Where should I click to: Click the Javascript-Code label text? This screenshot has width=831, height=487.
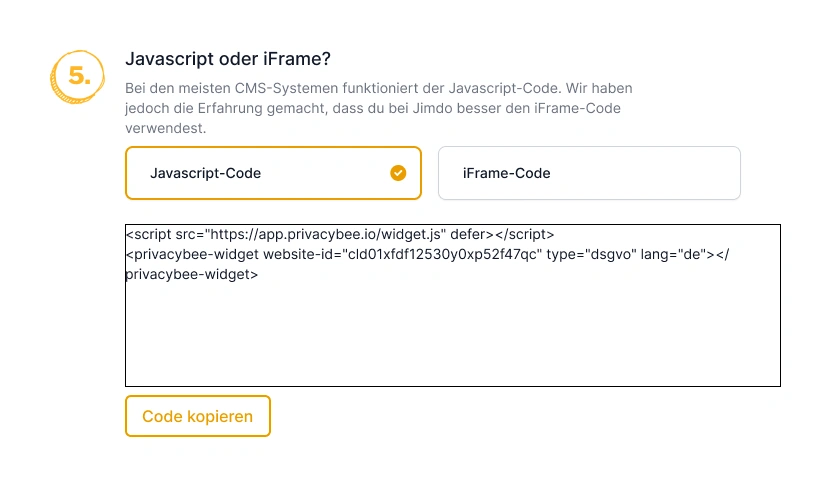[x=205, y=173]
